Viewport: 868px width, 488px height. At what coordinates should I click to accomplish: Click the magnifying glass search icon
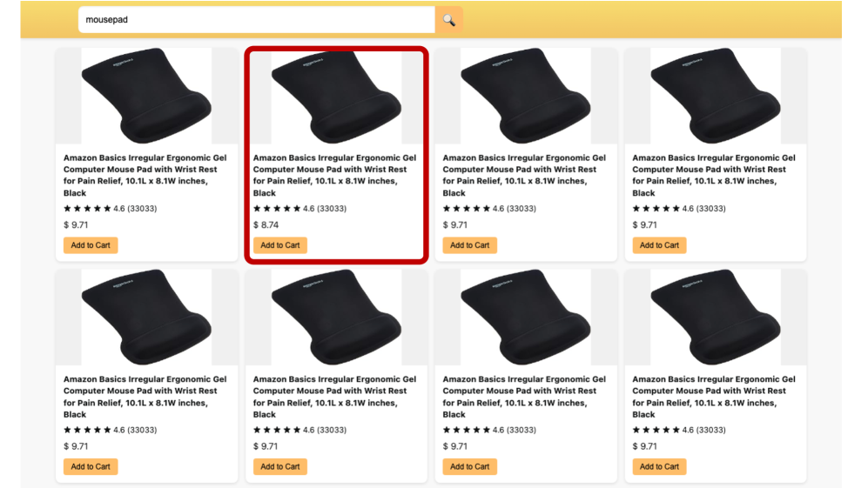coord(449,20)
